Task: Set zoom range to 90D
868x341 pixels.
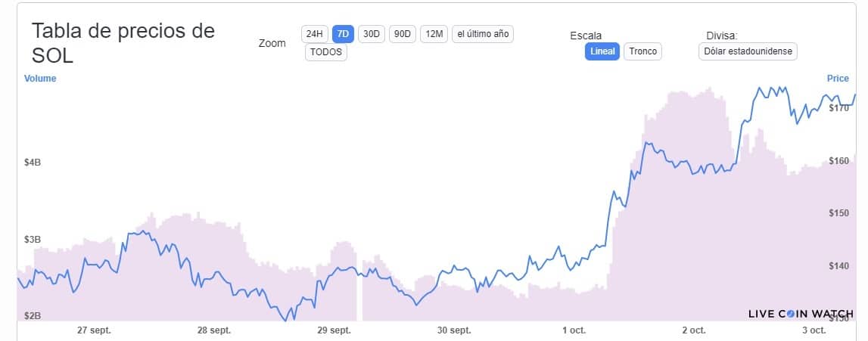Action: (403, 34)
